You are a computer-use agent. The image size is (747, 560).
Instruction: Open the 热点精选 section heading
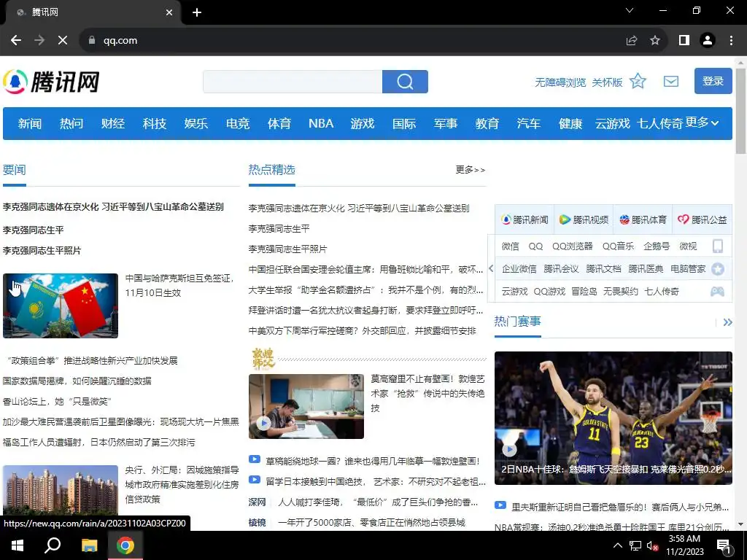271,169
